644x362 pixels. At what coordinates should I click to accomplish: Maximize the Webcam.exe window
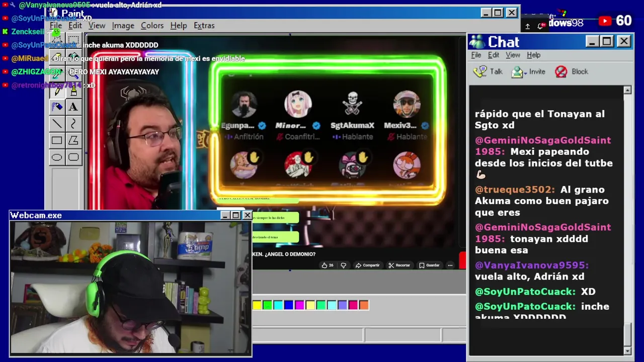235,215
